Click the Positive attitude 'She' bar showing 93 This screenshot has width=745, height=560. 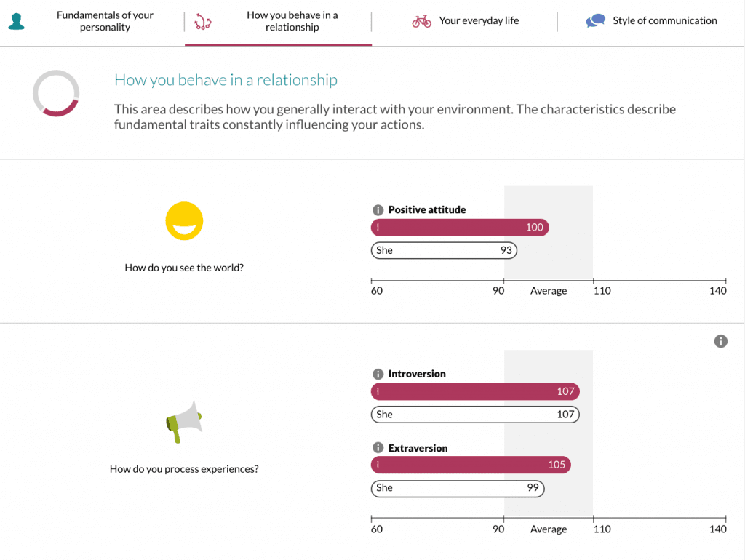pyautogui.click(x=444, y=250)
